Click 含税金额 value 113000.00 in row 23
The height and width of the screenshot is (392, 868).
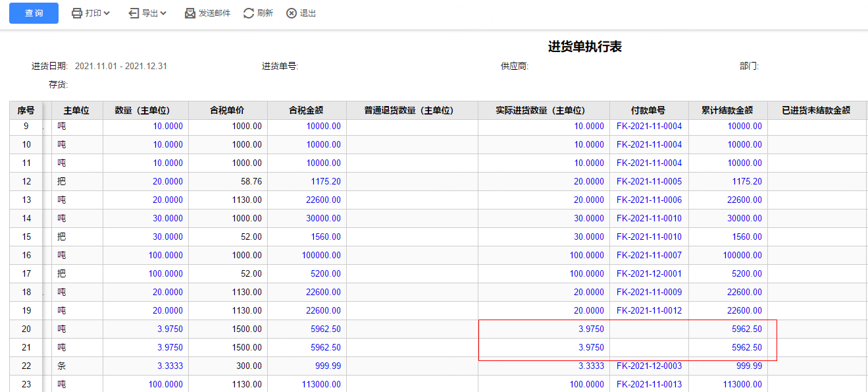(x=321, y=384)
